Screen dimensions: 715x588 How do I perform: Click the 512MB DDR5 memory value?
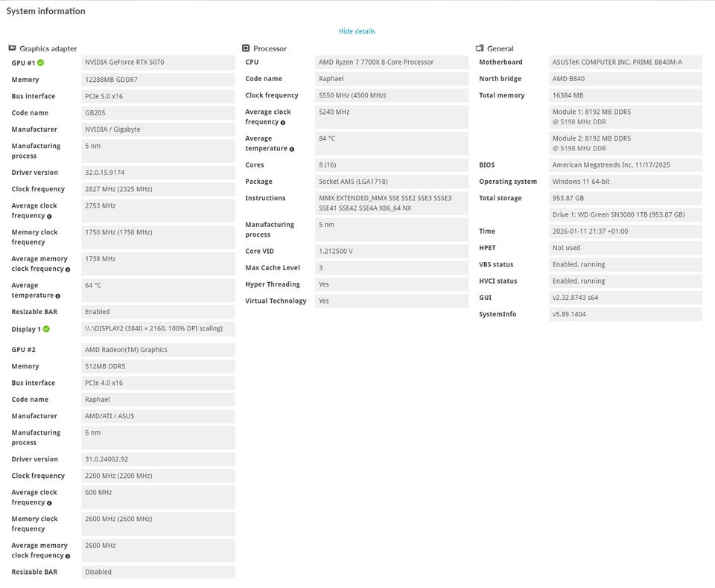pyautogui.click(x=158, y=366)
